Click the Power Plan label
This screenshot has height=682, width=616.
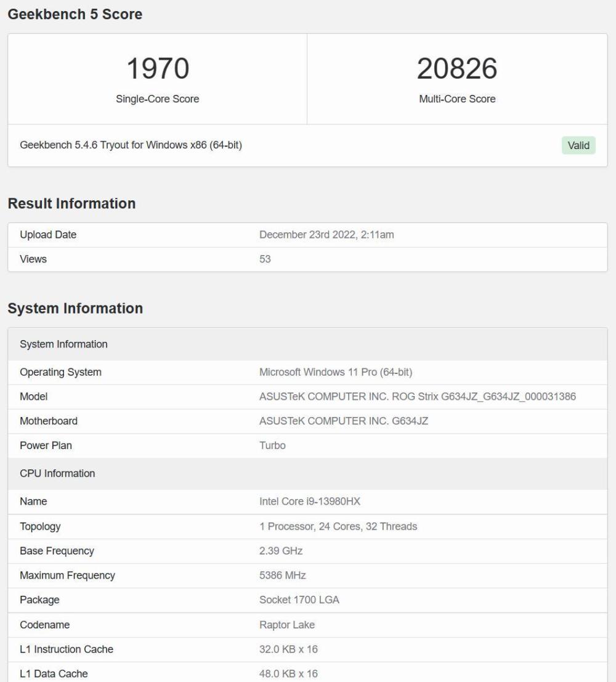tap(46, 445)
